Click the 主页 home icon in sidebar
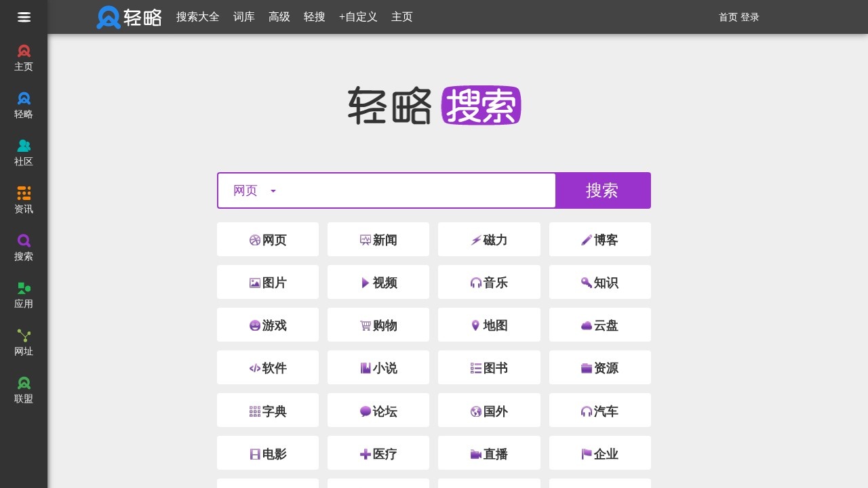Viewport: 868px width, 488px height. pyautogui.click(x=23, y=57)
